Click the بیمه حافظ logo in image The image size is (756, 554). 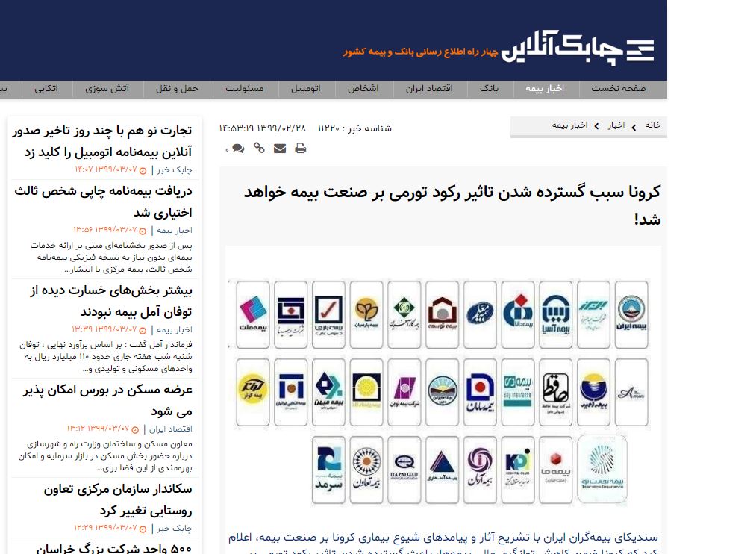(555, 392)
